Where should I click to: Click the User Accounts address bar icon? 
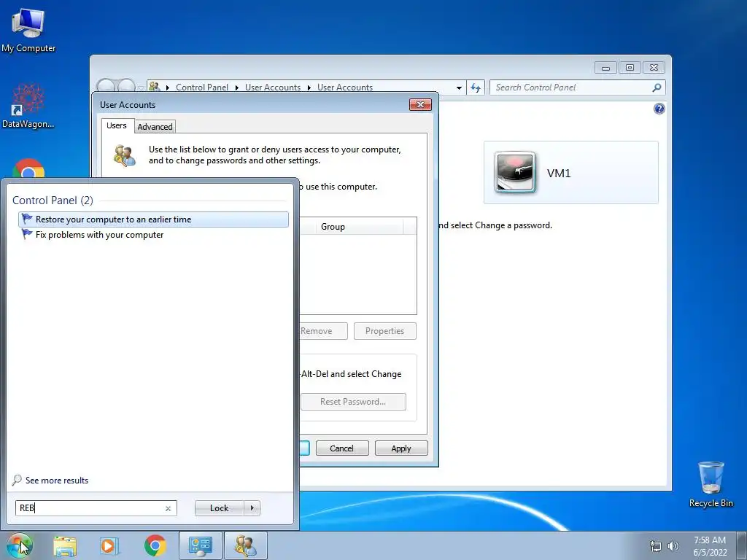154,87
